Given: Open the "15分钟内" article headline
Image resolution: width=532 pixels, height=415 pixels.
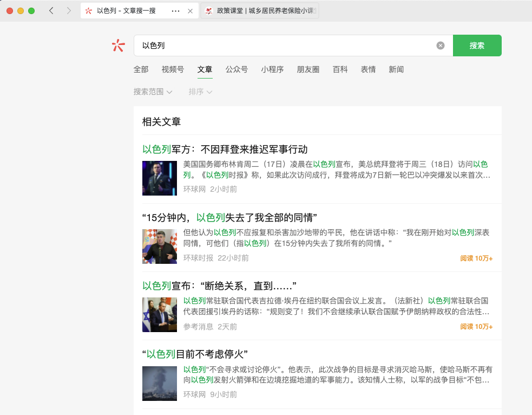Looking at the screenshot, I should 229,218.
